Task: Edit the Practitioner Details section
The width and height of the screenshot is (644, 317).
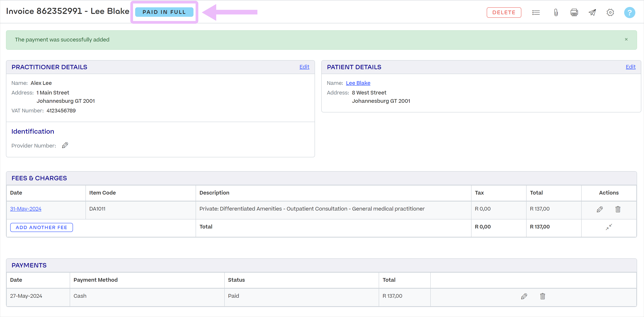Action: [x=304, y=67]
